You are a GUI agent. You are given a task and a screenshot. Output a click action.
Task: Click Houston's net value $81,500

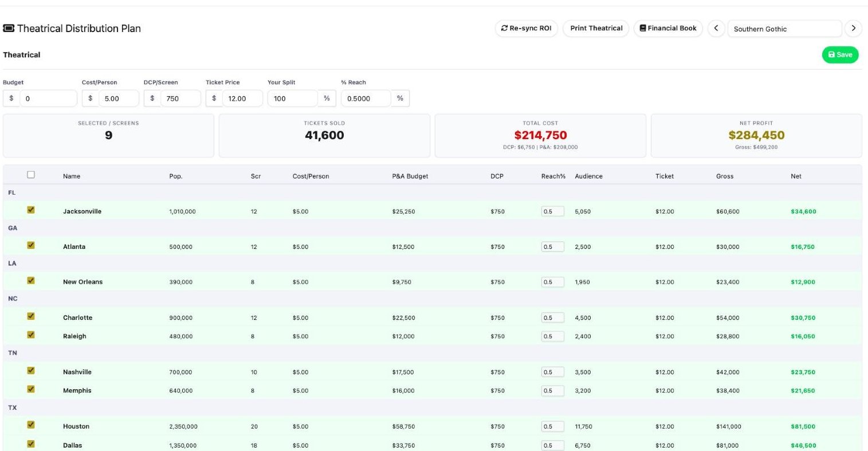click(x=803, y=426)
